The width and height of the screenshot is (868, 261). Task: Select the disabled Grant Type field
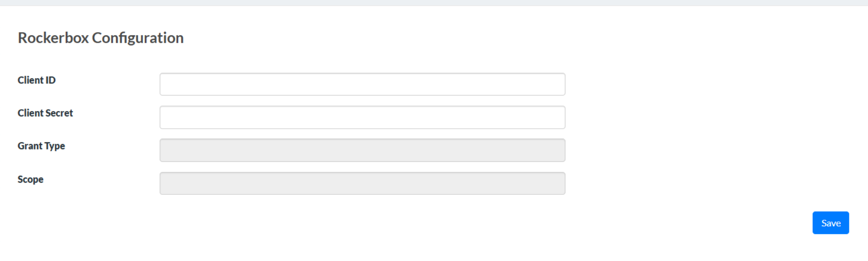click(362, 150)
